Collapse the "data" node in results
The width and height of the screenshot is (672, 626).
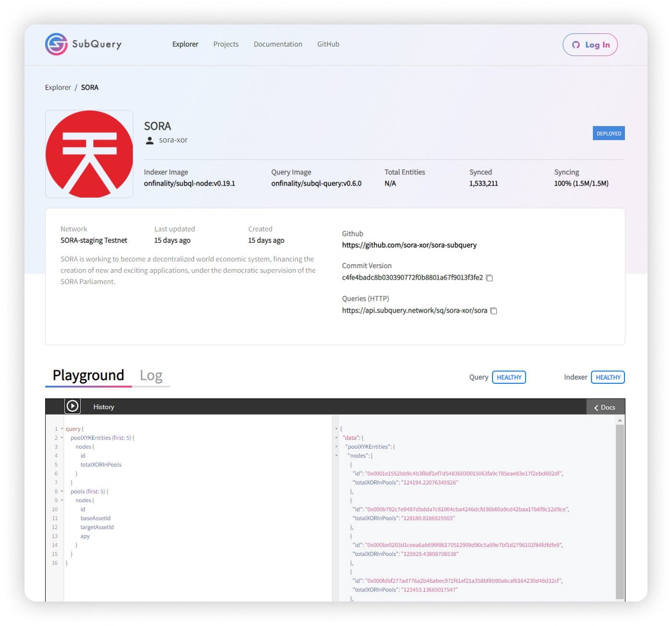336,438
